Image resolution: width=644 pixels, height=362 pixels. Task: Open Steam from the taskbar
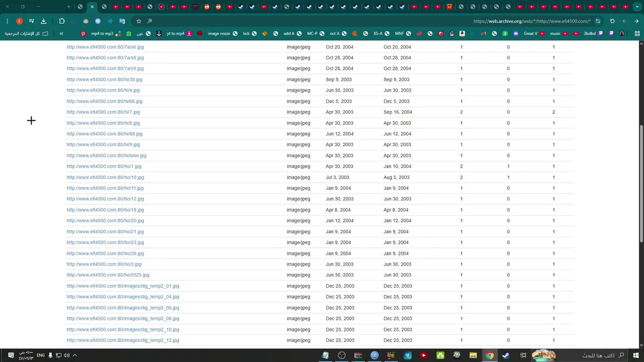click(x=506, y=355)
